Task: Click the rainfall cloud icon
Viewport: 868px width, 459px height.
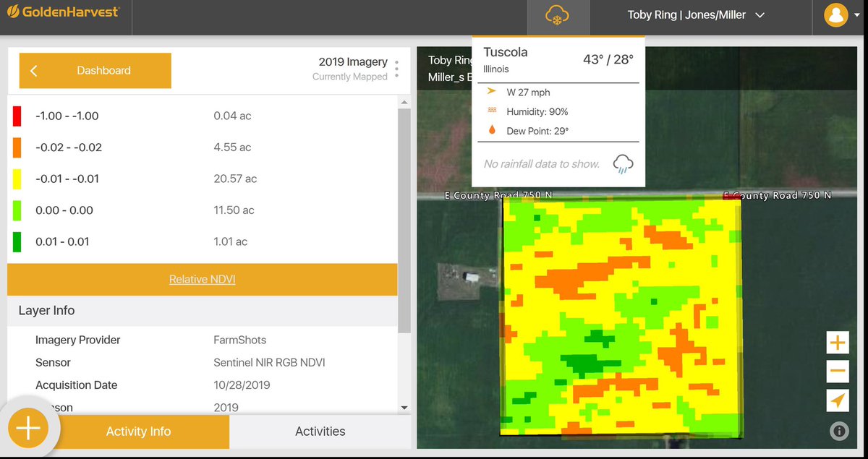Action: pos(623,164)
